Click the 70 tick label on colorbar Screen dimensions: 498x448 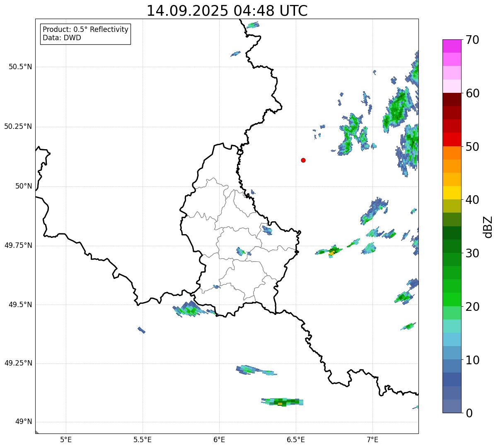[472, 40]
